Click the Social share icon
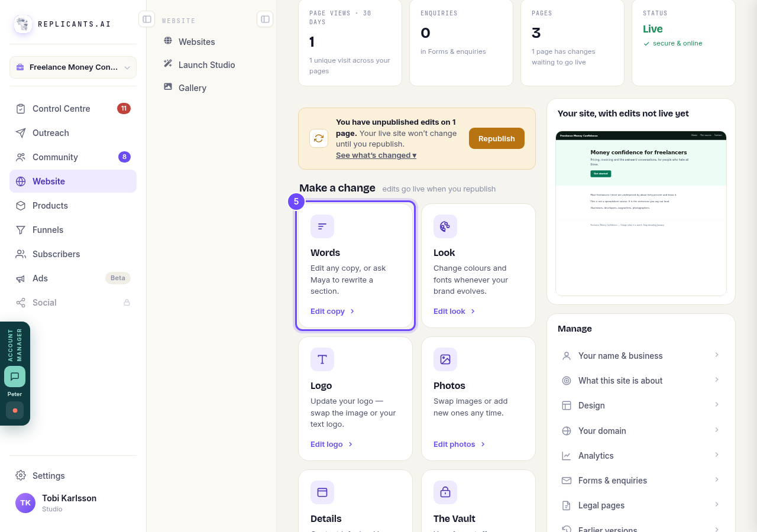Image resolution: width=757 pixels, height=532 pixels. (x=21, y=303)
